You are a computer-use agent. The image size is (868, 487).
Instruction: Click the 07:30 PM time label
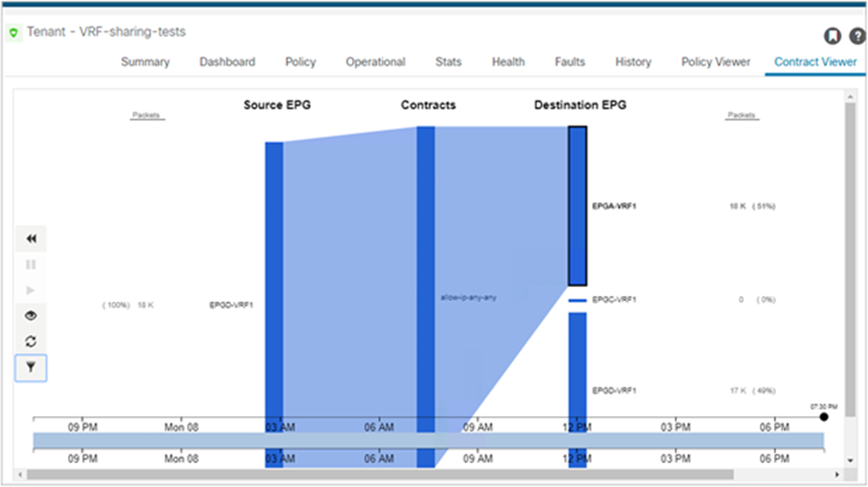click(x=823, y=407)
